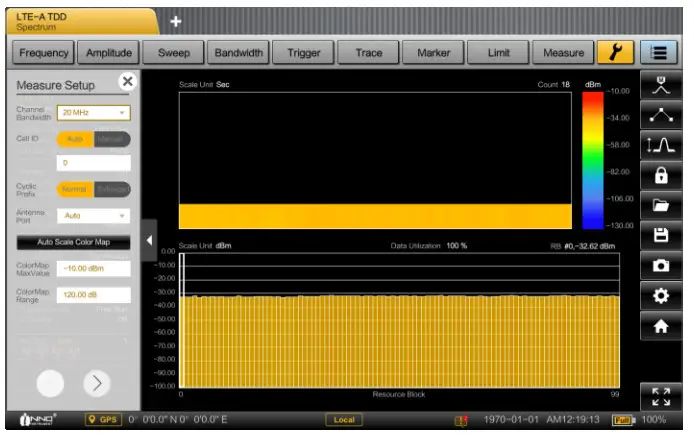This screenshot has height=444, width=694.
Task: Open the Amplitude menu
Action: 108,53
